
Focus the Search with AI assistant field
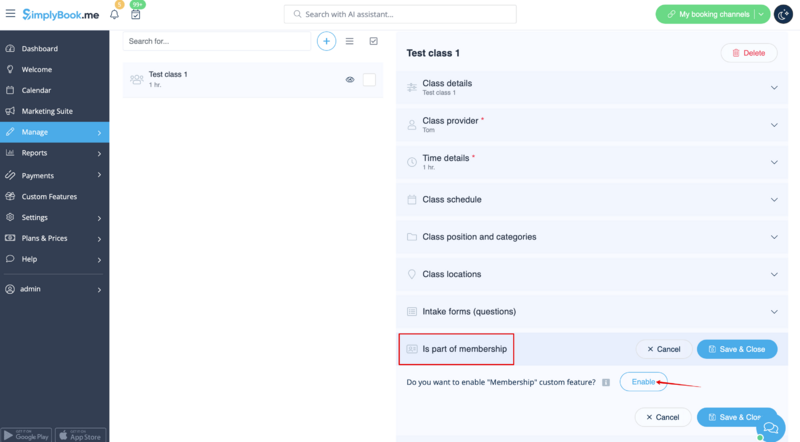pos(400,14)
